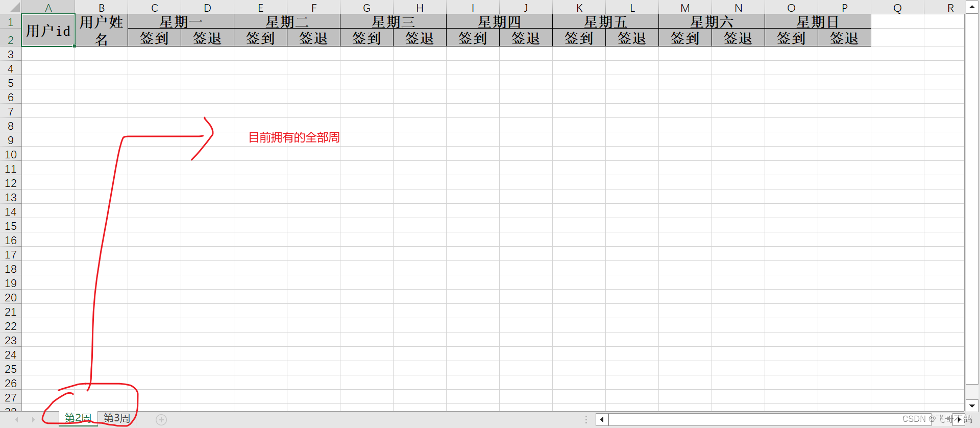Select column Q header
980x428 pixels.
click(x=898, y=8)
